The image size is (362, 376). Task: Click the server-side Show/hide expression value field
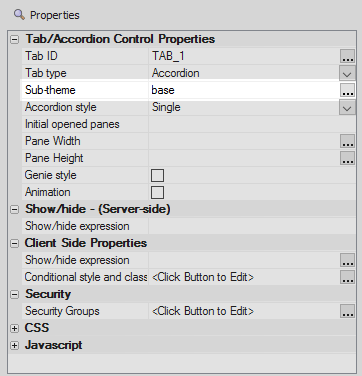[x=252, y=226]
